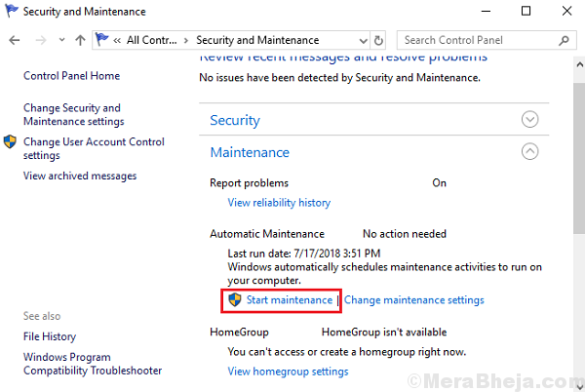Click the window title flag icon
The height and width of the screenshot is (392, 585).
(12, 11)
